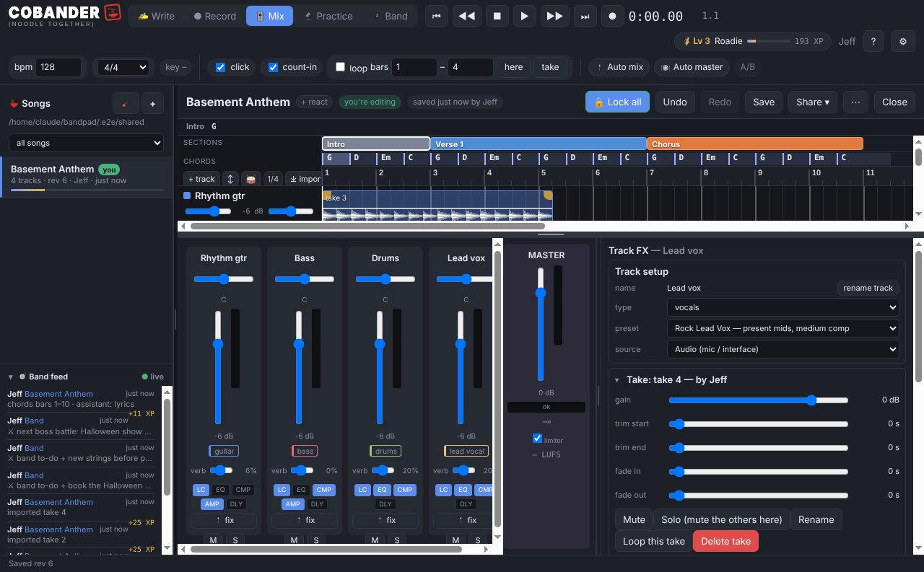This screenshot has height=572, width=924.
Task: Select the Mix tab
Action: (x=269, y=16)
